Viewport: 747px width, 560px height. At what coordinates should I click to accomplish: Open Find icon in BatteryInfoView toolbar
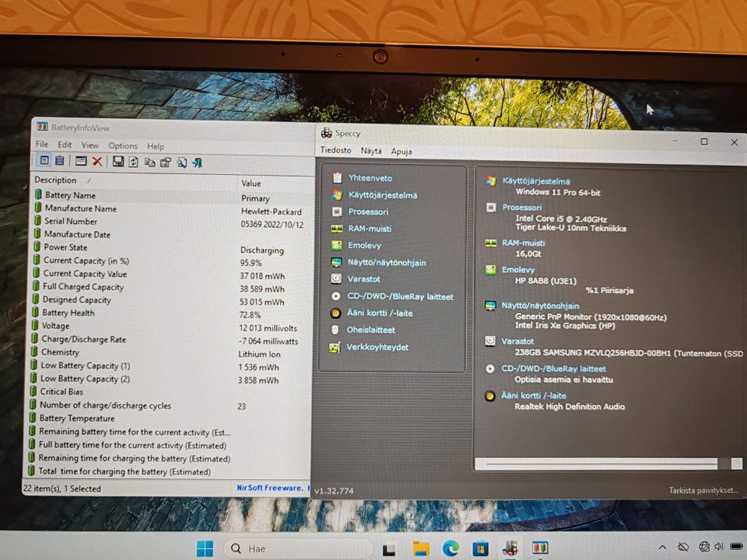(x=182, y=163)
